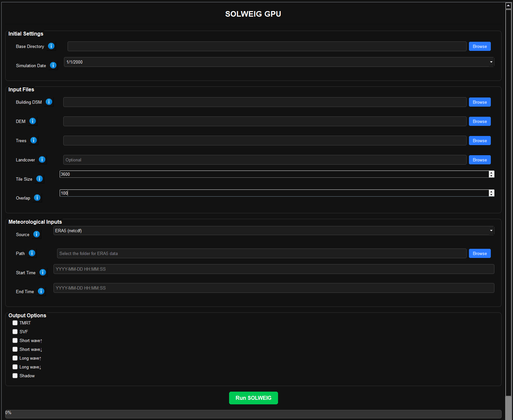513x420 pixels.
Task: Browse for the Building DSM file
Action: [x=480, y=102]
